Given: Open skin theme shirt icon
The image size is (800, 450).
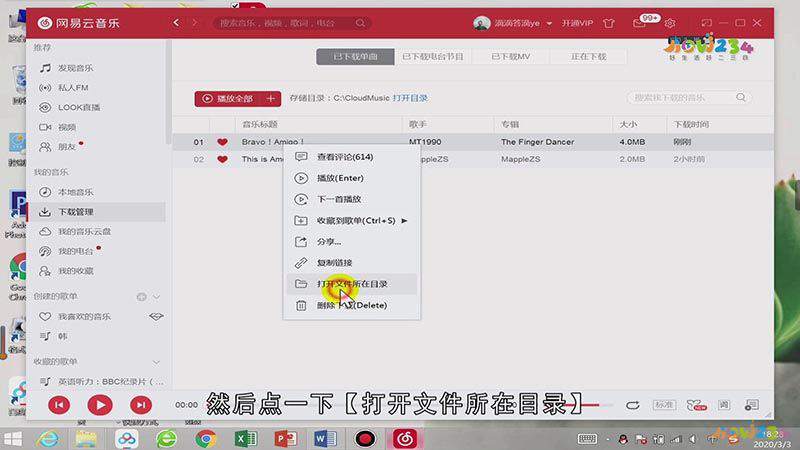Looking at the screenshot, I should click(x=609, y=23).
